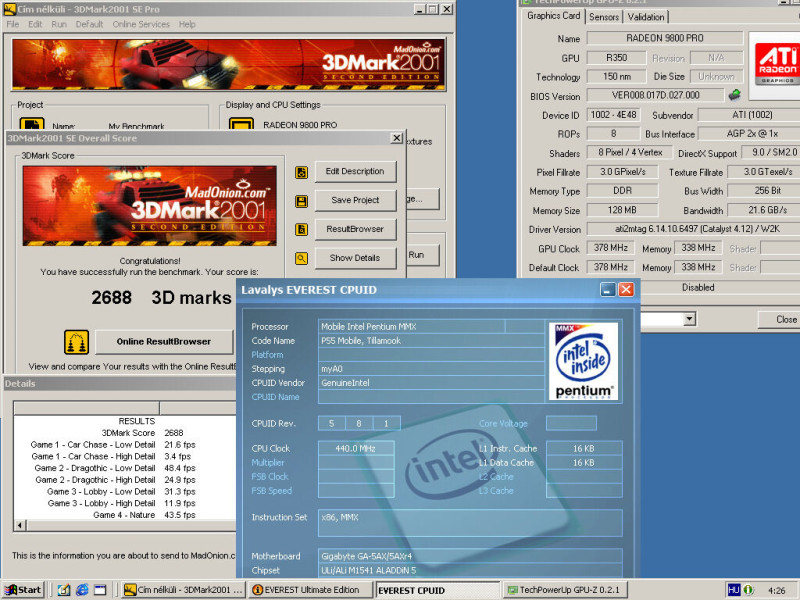Screen dimensions: 800x600
Task: Open the Default menu in 3DMark2001
Action: click(89, 24)
